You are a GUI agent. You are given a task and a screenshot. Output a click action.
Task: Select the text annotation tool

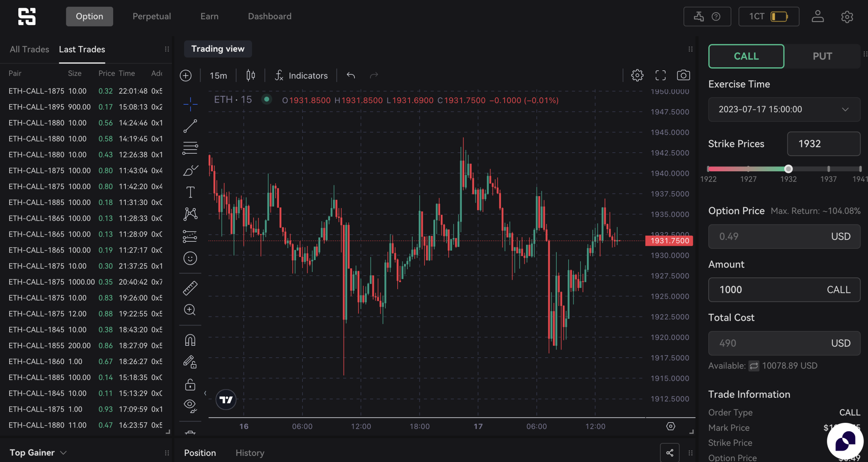pos(190,192)
